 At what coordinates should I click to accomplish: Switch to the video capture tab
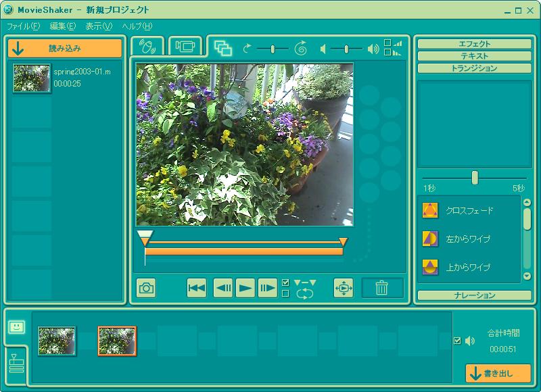coord(185,46)
